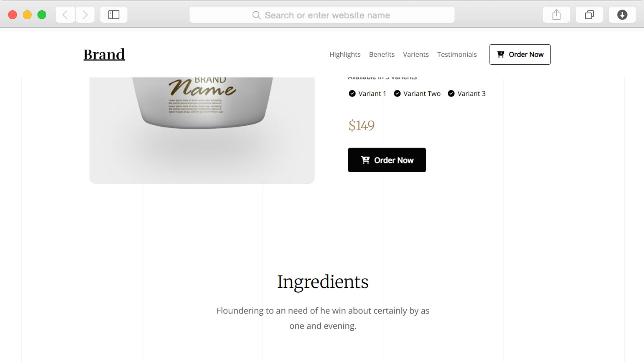Open the downloads arrow icon
Screen dimensions: 644x362
pyautogui.click(x=622, y=15)
